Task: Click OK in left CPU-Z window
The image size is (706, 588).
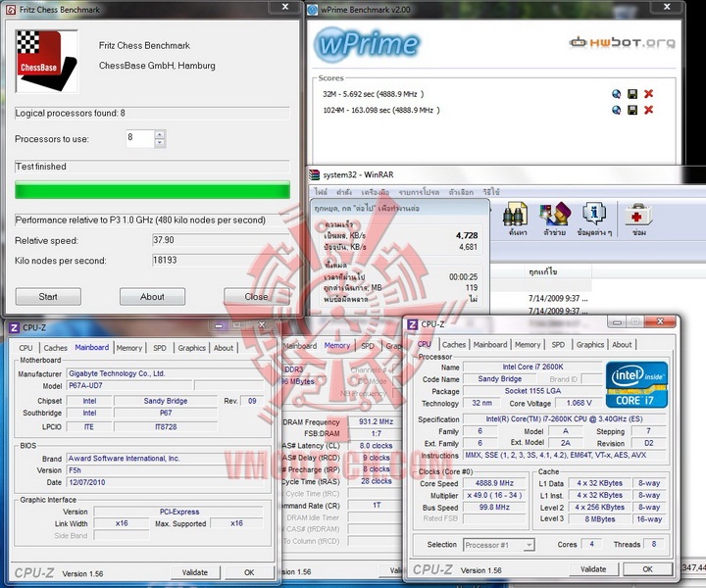Action: (x=249, y=572)
